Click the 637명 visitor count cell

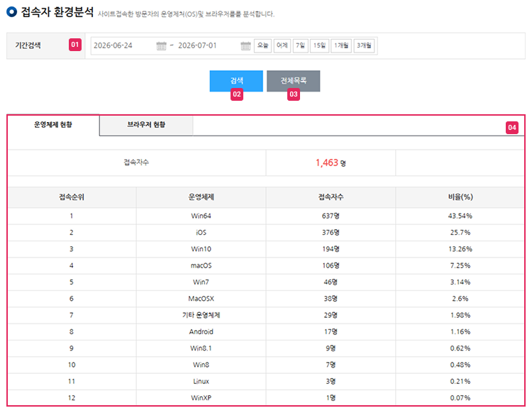(331, 216)
